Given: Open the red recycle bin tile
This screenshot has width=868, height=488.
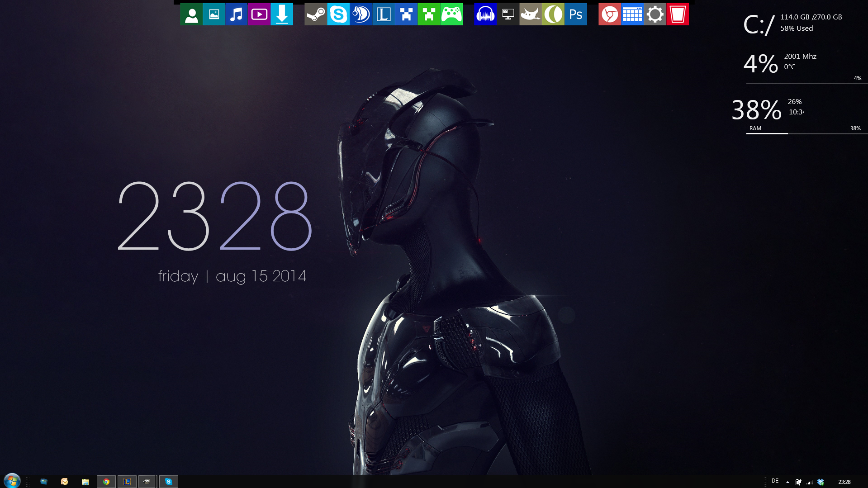Looking at the screenshot, I should [x=678, y=14].
